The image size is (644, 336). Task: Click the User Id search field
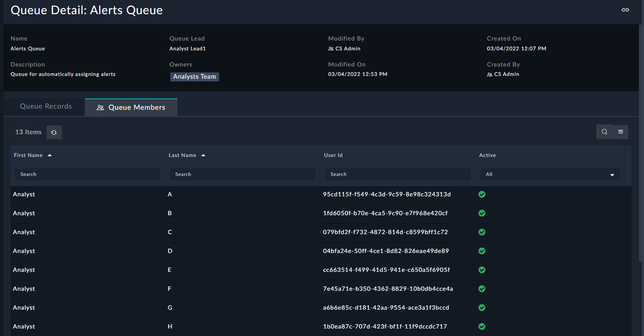click(397, 174)
